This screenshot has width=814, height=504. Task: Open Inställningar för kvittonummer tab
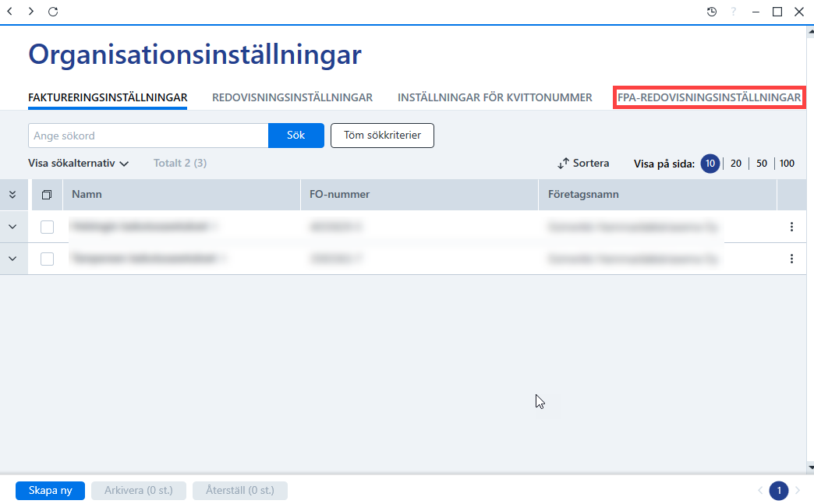point(495,97)
